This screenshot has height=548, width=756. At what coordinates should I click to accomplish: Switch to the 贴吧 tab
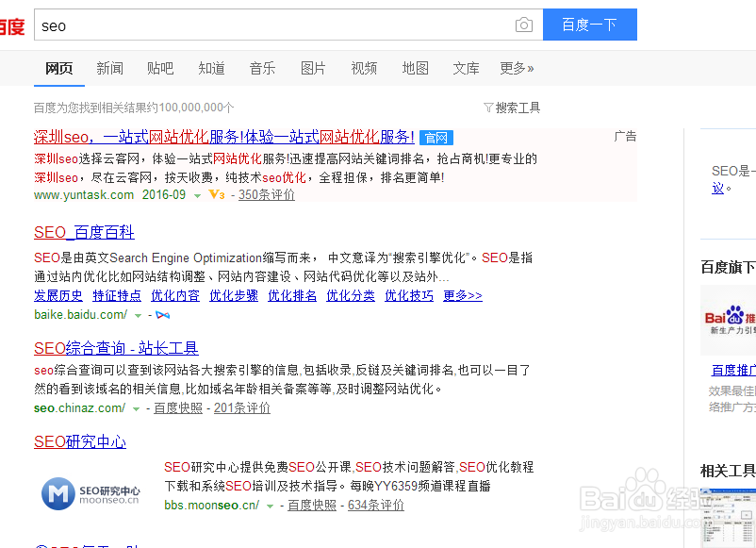[160, 69]
